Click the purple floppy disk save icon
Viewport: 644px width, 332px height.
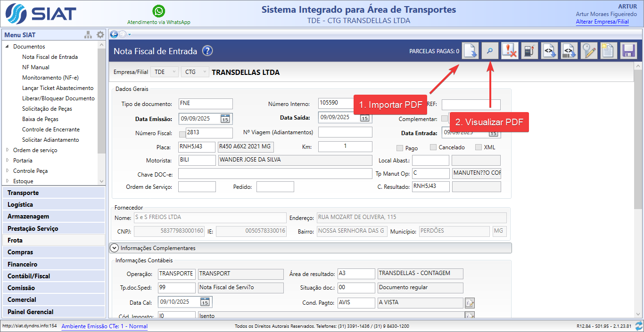click(628, 51)
